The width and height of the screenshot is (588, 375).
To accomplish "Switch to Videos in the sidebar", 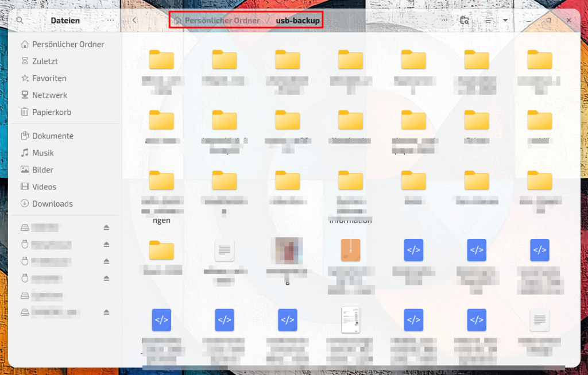I will click(44, 187).
